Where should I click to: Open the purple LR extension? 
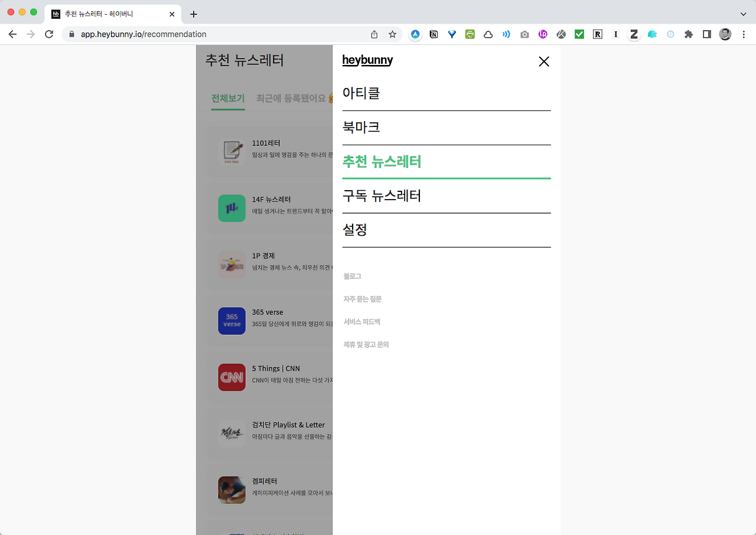(543, 34)
